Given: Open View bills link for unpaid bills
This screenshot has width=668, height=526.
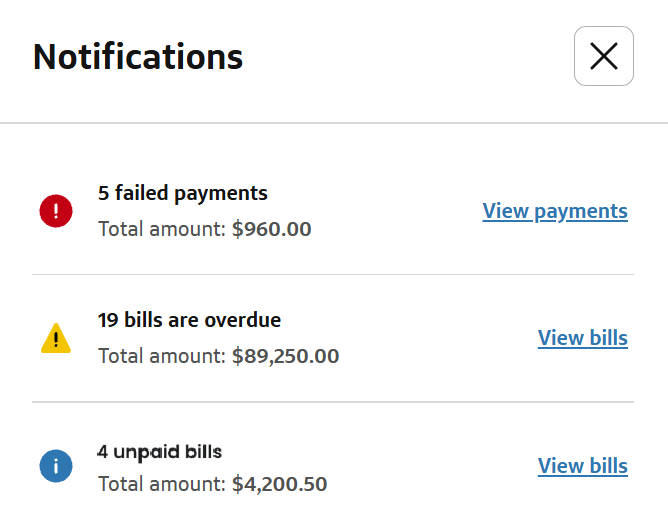Looking at the screenshot, I should click(582, 466).
